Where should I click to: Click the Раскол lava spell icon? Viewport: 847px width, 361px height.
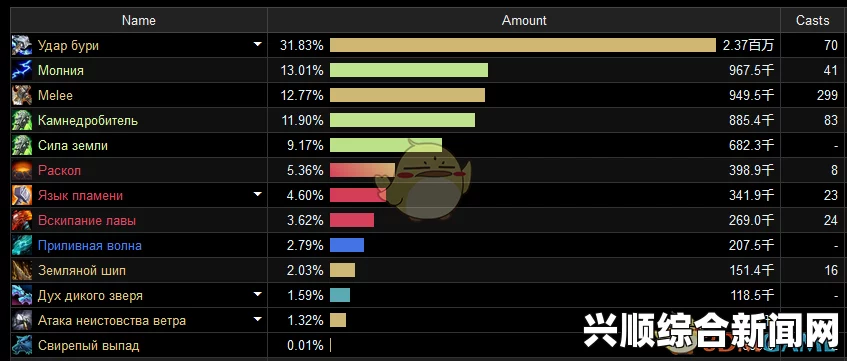point(22,170)
